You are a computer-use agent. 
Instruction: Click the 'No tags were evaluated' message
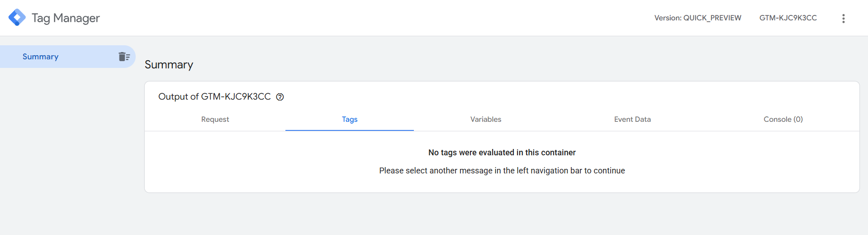502,153
